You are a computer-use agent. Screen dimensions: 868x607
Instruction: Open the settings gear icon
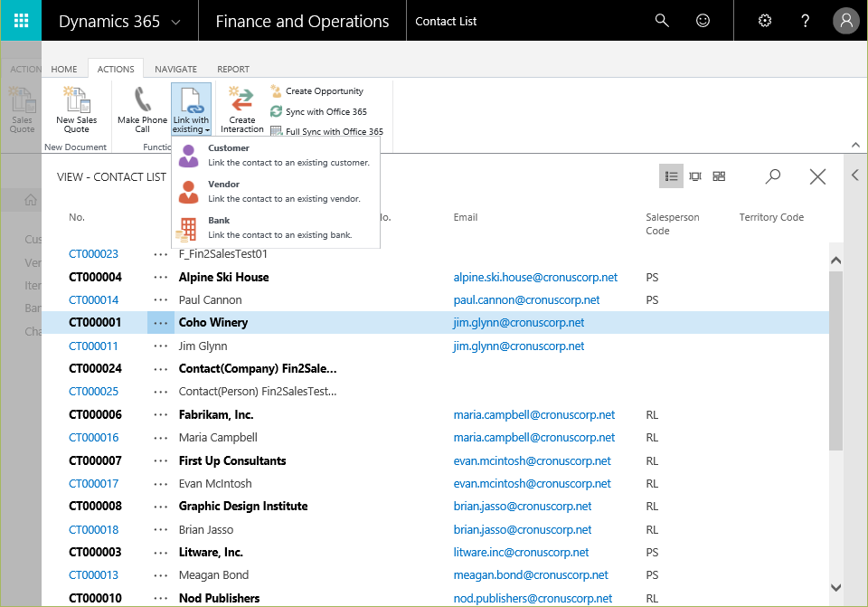(765, 21)
